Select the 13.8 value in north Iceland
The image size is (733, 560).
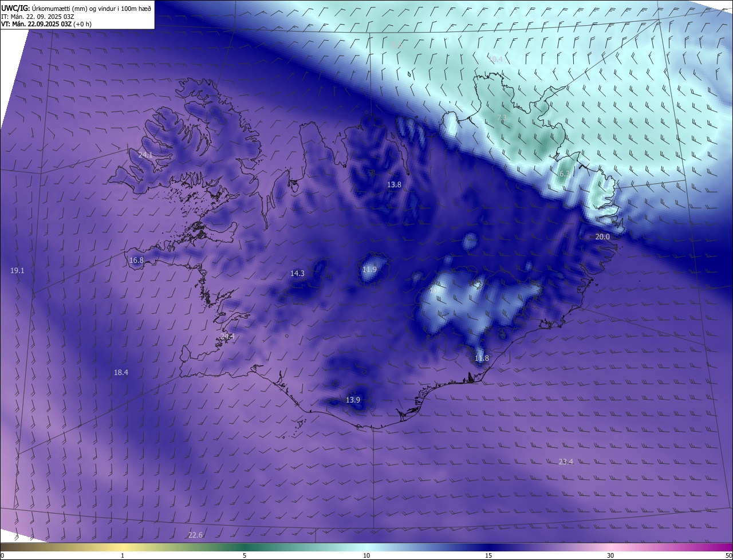(x=394, y=184)
